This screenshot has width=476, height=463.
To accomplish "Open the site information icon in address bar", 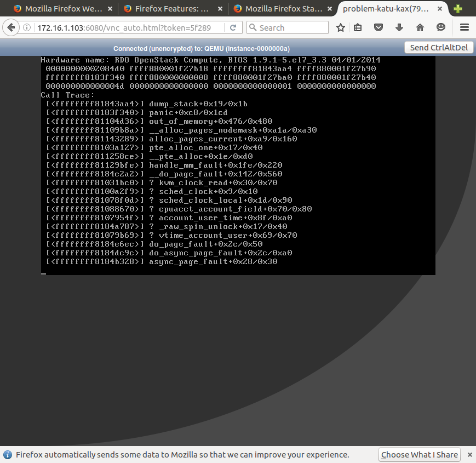I will coord(27,27).
